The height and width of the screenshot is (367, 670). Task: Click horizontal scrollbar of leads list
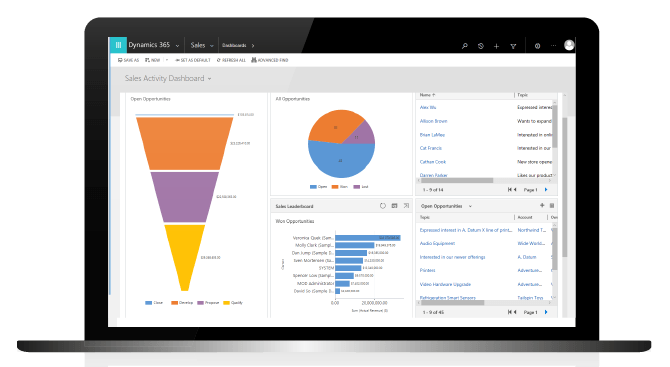point(457,180)
